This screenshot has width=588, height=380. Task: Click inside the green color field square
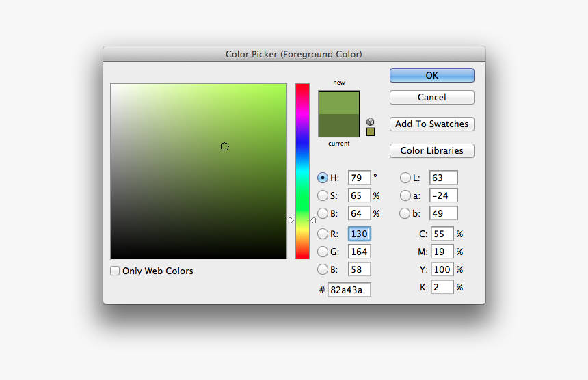pos(199,172)
